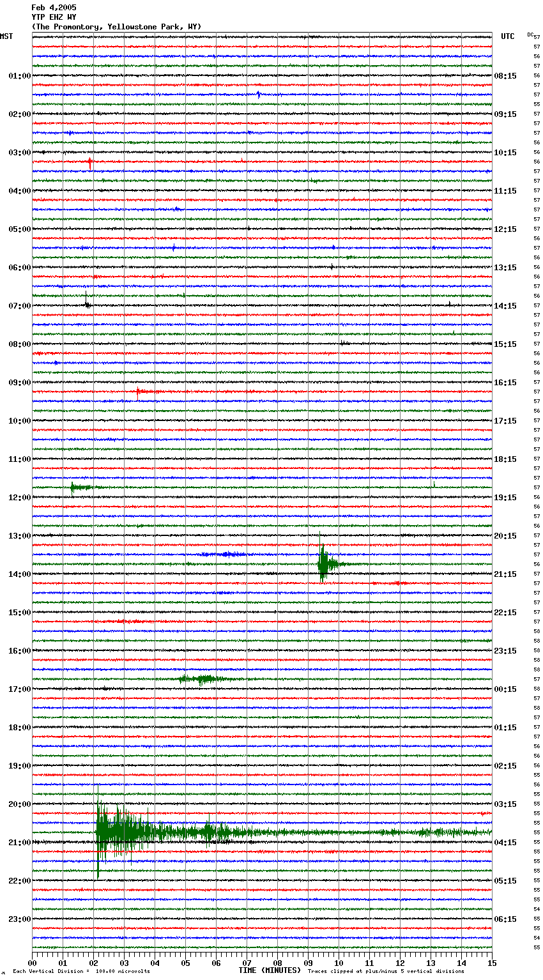Select the 13:00 MST time label
543x980 pixels.
coord(19,536)
